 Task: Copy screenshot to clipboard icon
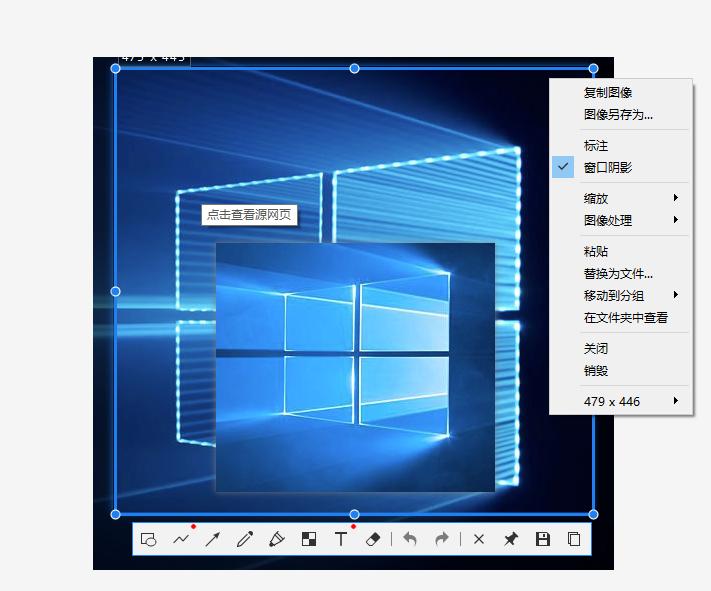coord(574,539)
